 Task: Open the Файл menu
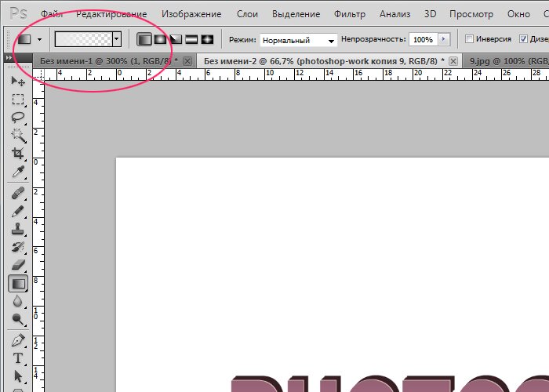tap(52, 14)
